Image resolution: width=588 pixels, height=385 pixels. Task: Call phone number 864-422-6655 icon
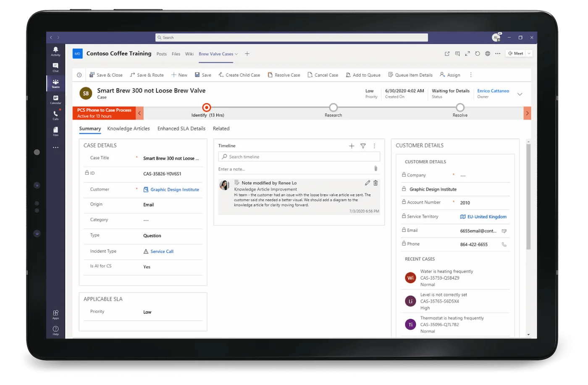click(504, 244)
